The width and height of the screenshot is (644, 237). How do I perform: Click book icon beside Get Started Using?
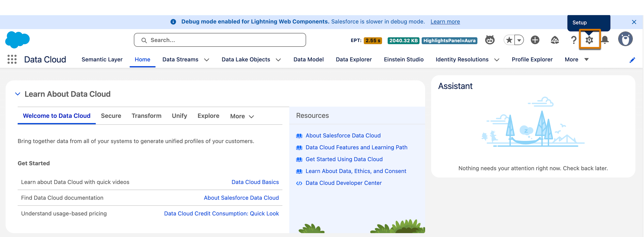[299, 159]
